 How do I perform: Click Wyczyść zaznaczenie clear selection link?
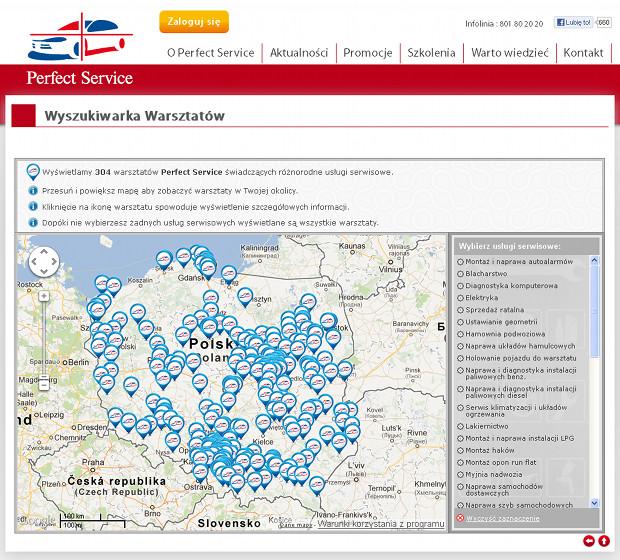click(x=503, y=518)
